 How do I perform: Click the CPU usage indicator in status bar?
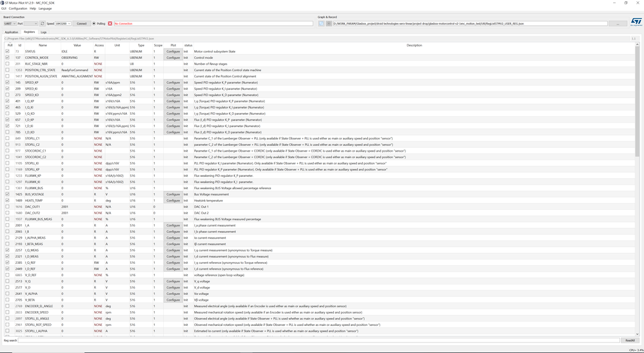(x=636, y=350)
